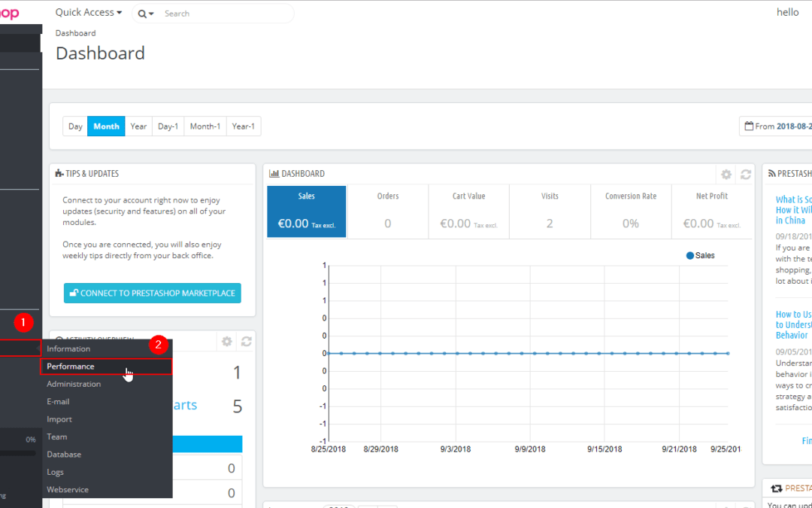Screen dimensions: 812x508
Task: Select the Month period tab
Action: click(106, 126)
